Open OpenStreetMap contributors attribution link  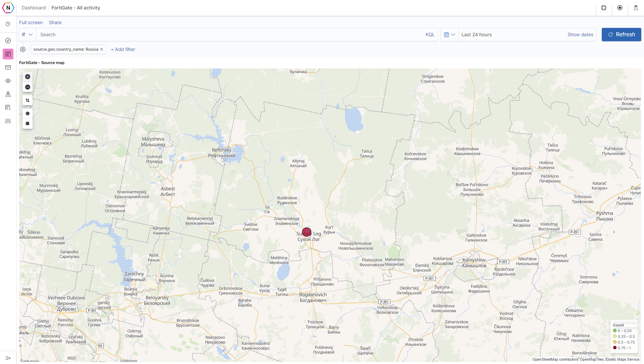click(x=555, y=359)
